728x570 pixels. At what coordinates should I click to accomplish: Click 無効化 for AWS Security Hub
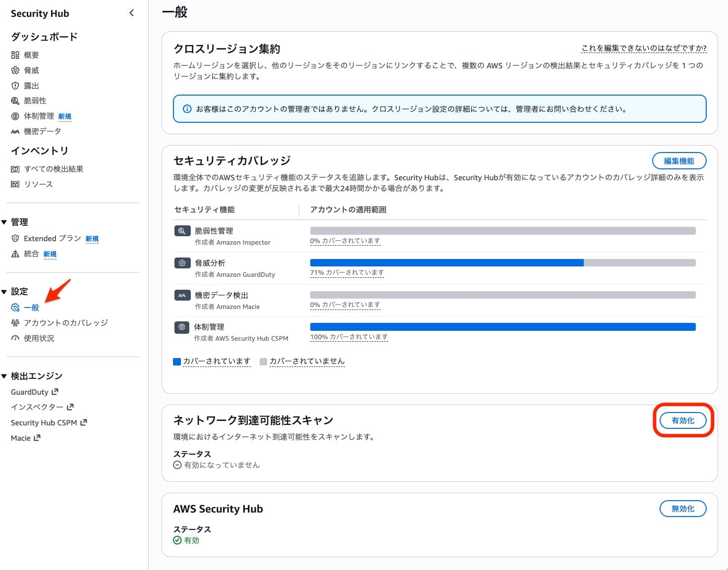pos(683,509)
